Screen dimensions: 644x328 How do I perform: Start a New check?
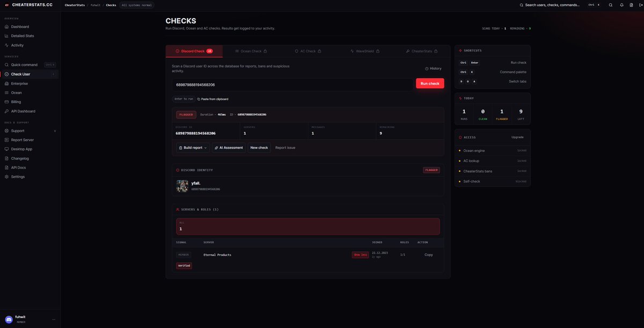point(259,148)
